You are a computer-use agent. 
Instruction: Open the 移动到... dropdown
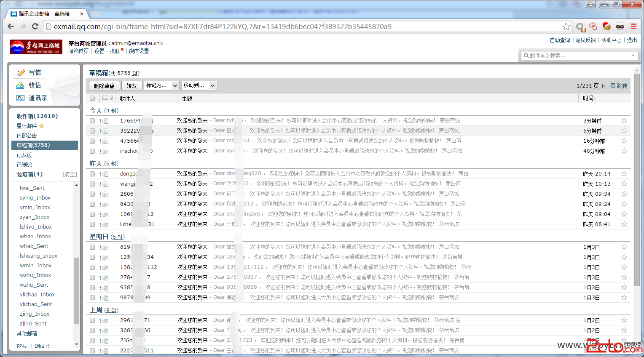coord(199,85)
